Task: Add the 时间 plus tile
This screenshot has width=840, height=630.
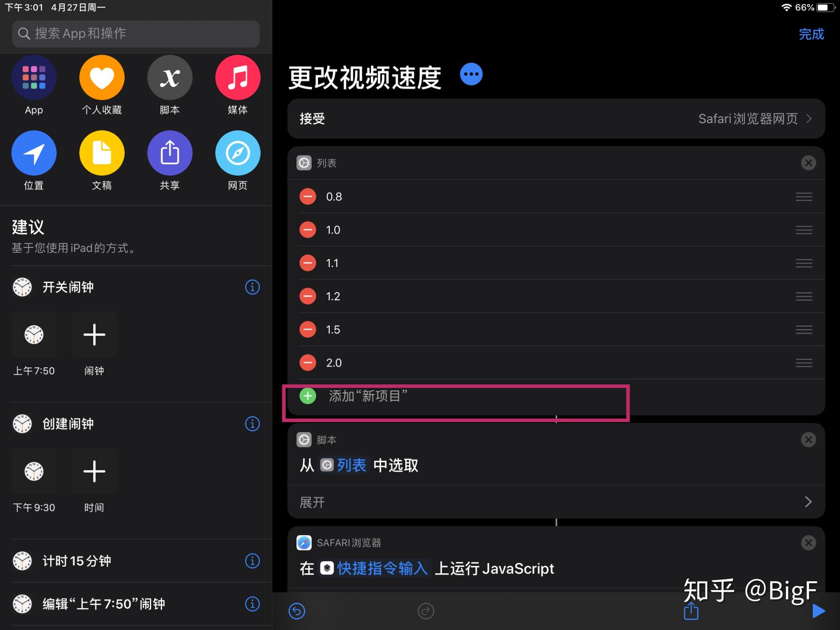Action: pos(94,471)
